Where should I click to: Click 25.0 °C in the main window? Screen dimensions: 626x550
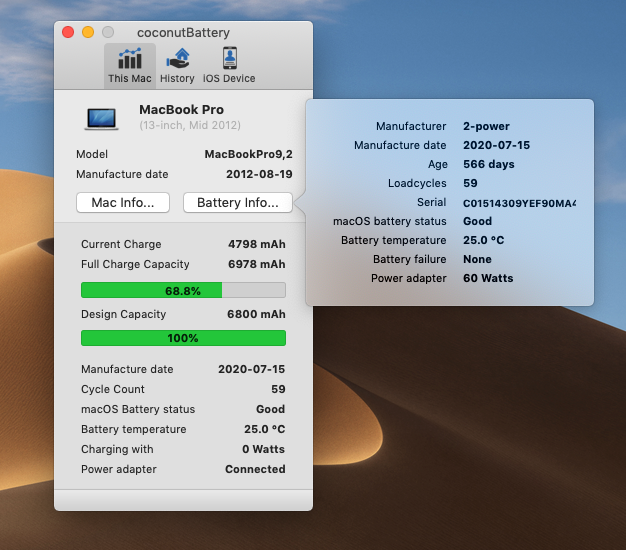click(265, 429)
